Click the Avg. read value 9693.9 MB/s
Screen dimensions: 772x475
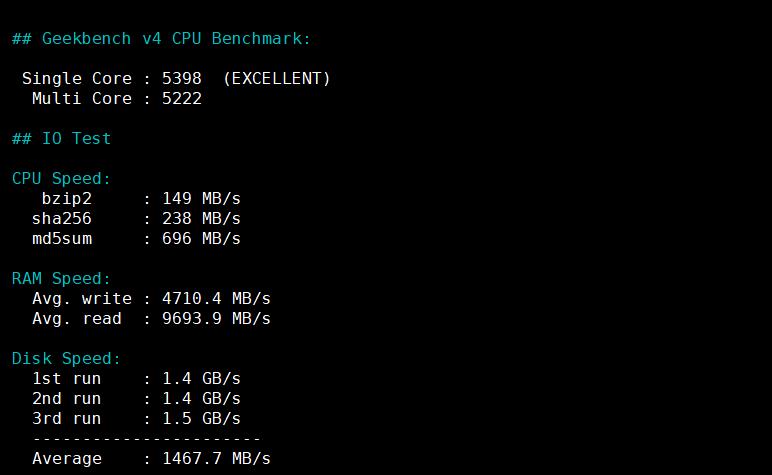pos(216,318)
